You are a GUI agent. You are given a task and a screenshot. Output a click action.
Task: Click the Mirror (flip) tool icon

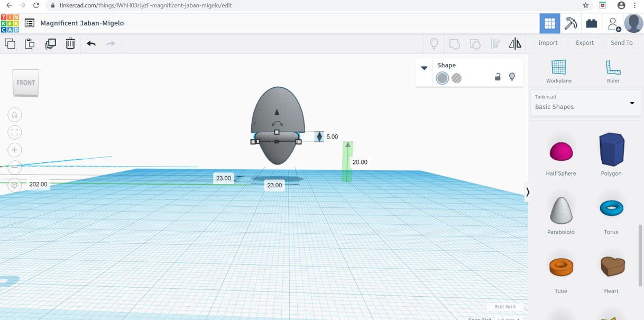pos(515,43)
